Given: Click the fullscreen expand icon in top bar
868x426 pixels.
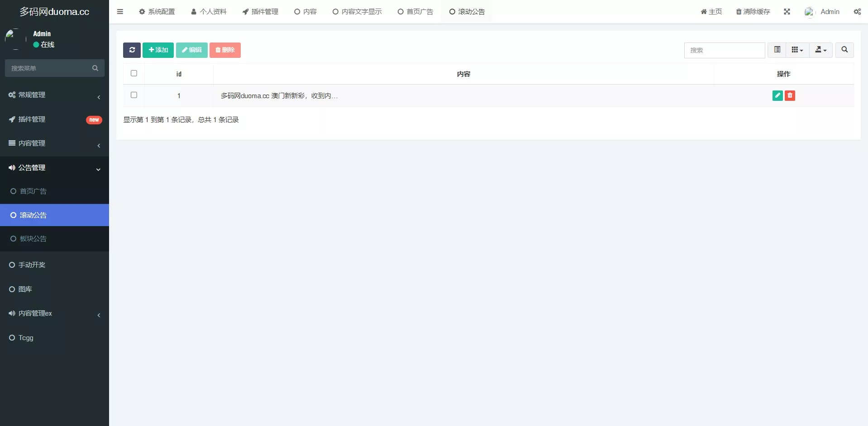Looking at the screenshot, I should click(787, 11).
